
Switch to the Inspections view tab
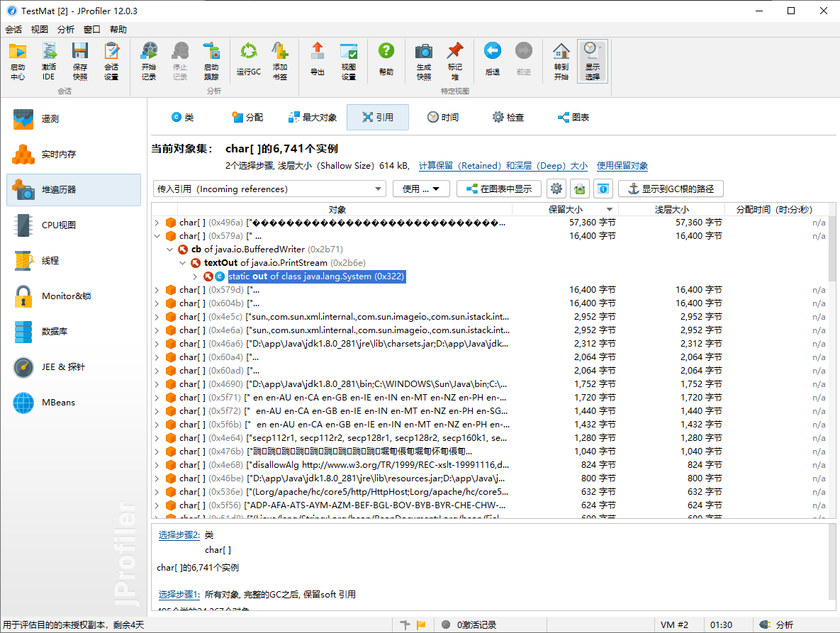click(508, 117)
